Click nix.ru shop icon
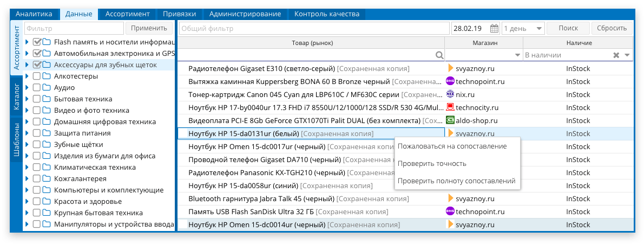The width and height of the screenshot is (644, 244). 450,94
